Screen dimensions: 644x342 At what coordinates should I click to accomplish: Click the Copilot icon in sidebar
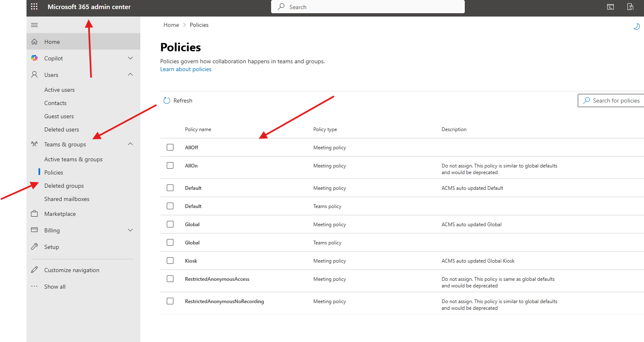coord(34,58)
